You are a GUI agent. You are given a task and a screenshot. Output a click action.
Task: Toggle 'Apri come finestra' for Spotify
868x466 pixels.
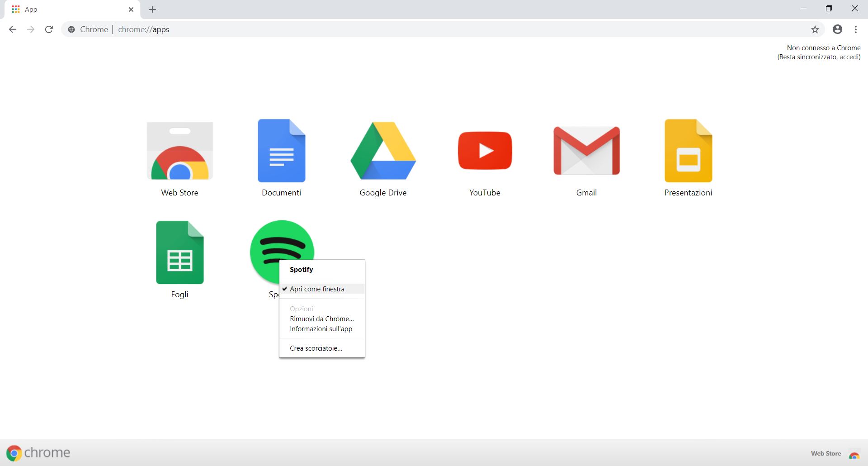tap(316, 289)
